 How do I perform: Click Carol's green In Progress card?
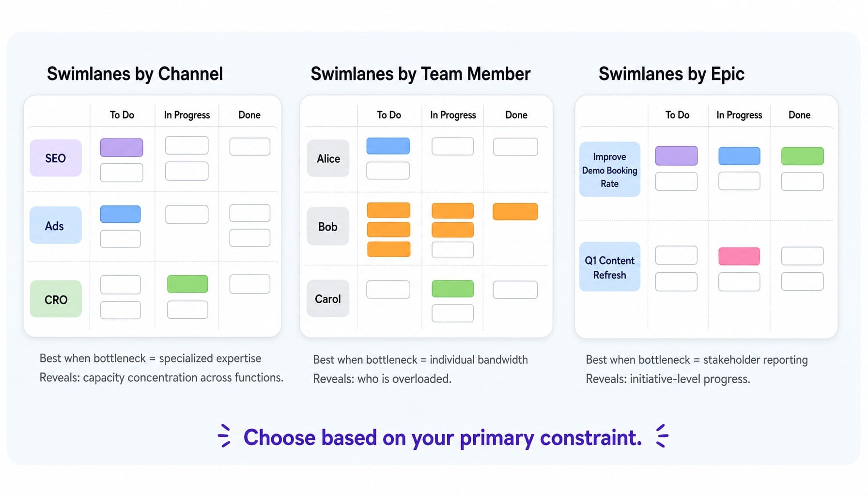pos(453,289)
